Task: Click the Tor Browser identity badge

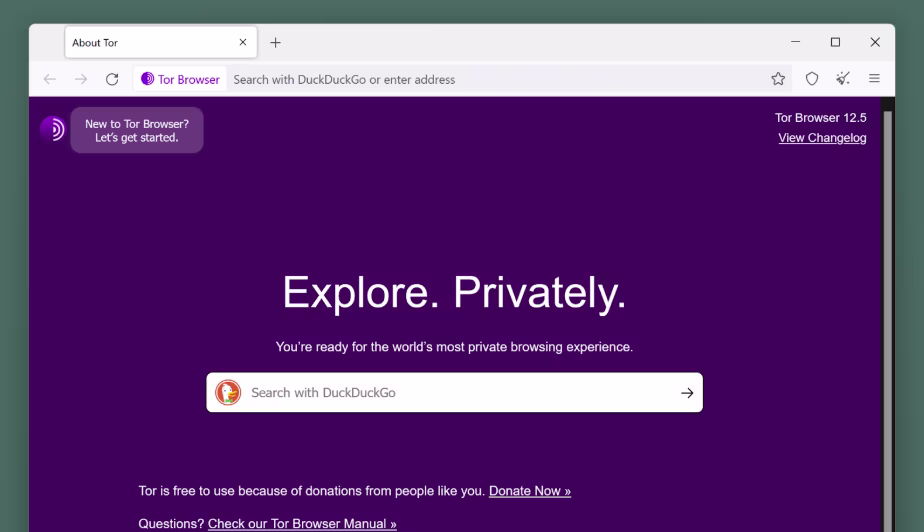Action: (180, 79)
